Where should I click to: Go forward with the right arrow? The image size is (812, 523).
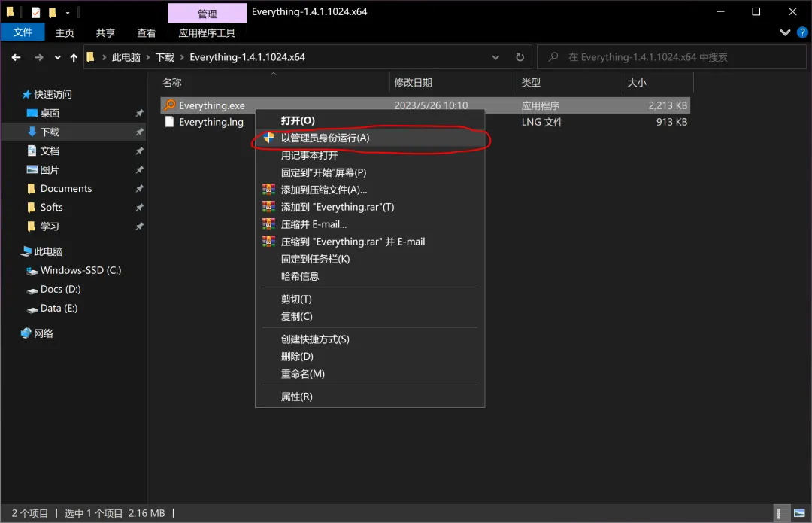(39, 57)
